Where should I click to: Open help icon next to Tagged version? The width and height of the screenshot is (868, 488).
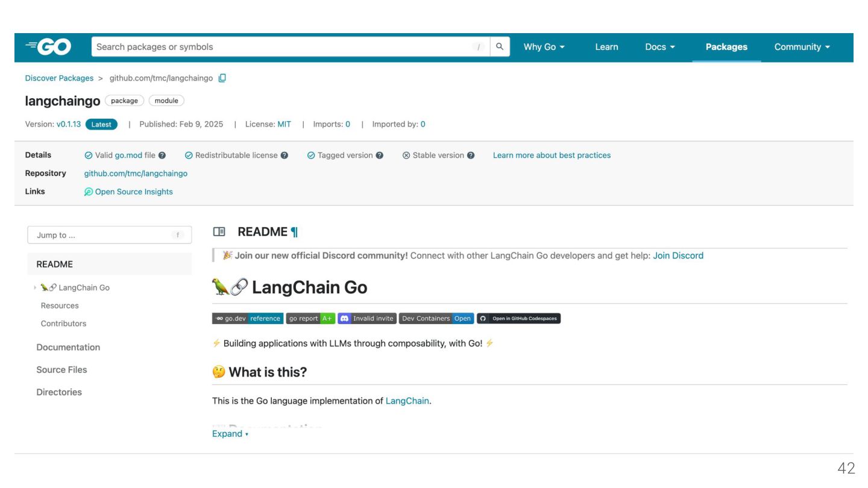380,155
